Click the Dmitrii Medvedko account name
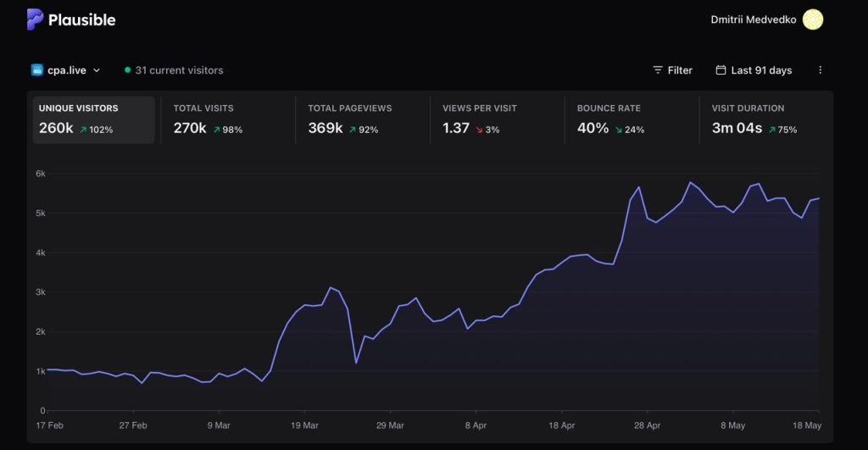 click(x=754, y=19)
